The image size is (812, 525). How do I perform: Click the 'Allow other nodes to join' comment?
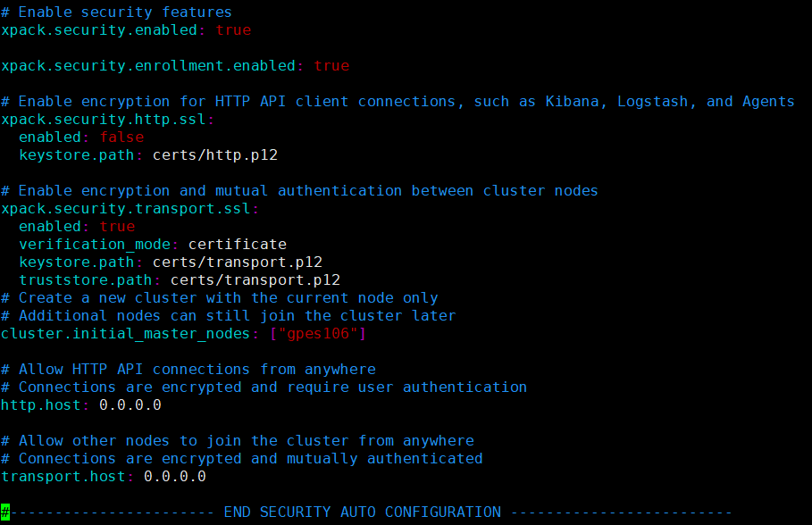pos(238,440)
